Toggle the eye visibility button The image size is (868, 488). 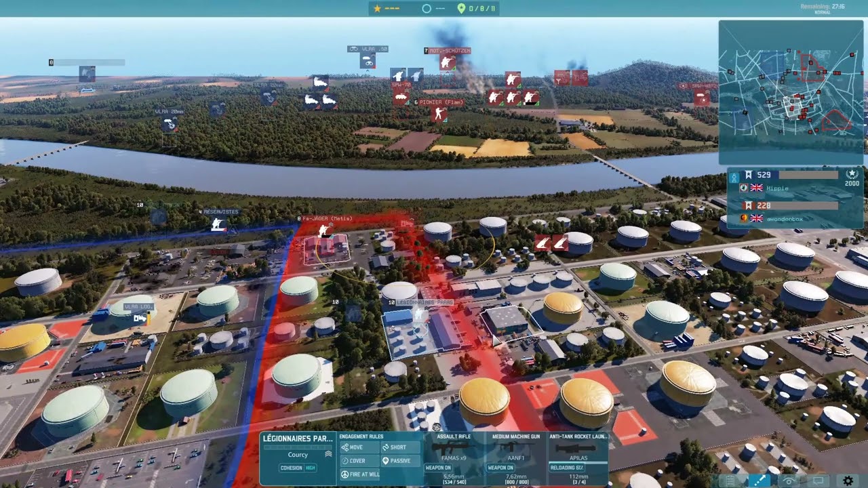(x=789, y=481)
